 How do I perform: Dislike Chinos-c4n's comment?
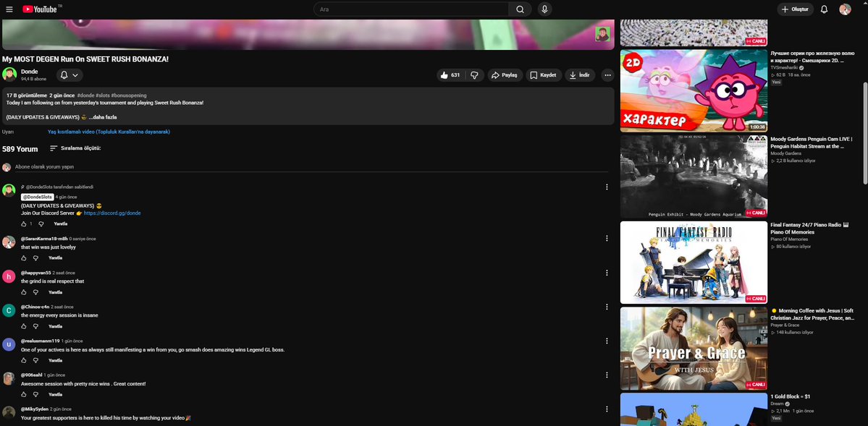[36, 326]
